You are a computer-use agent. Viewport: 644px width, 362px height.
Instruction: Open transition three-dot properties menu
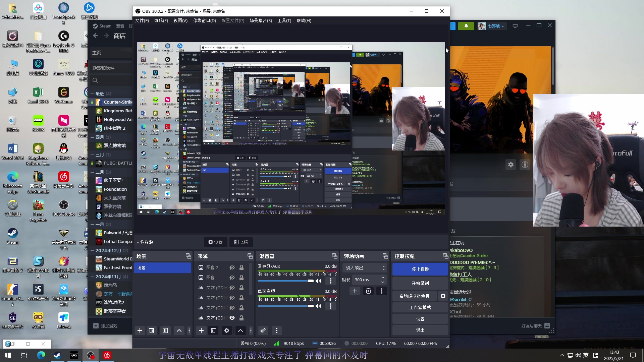pos(382,291)
